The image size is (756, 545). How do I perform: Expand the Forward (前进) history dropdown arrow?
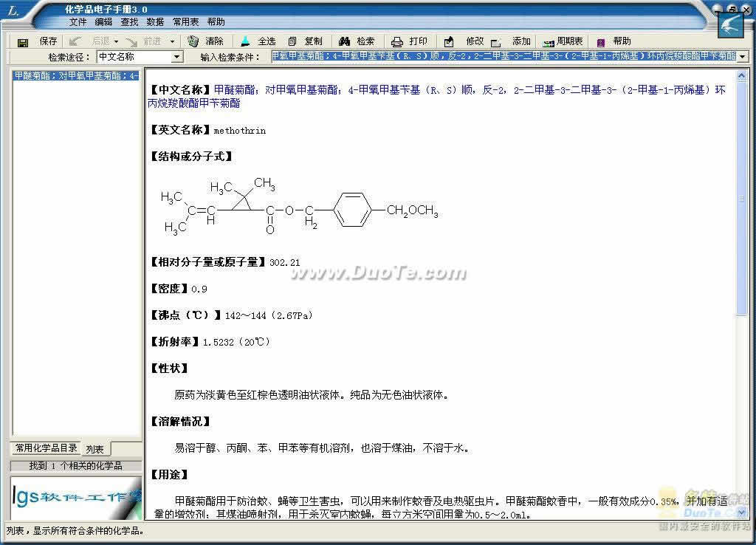point(172,42)
